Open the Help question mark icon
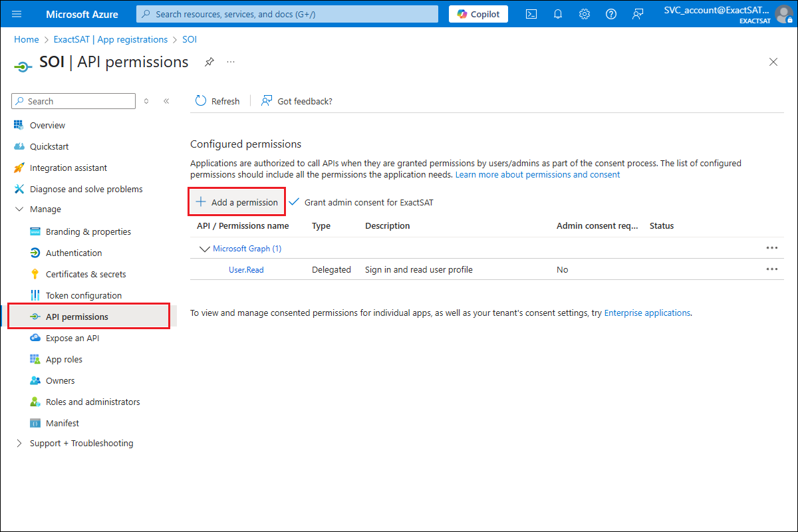 point(611,14)
